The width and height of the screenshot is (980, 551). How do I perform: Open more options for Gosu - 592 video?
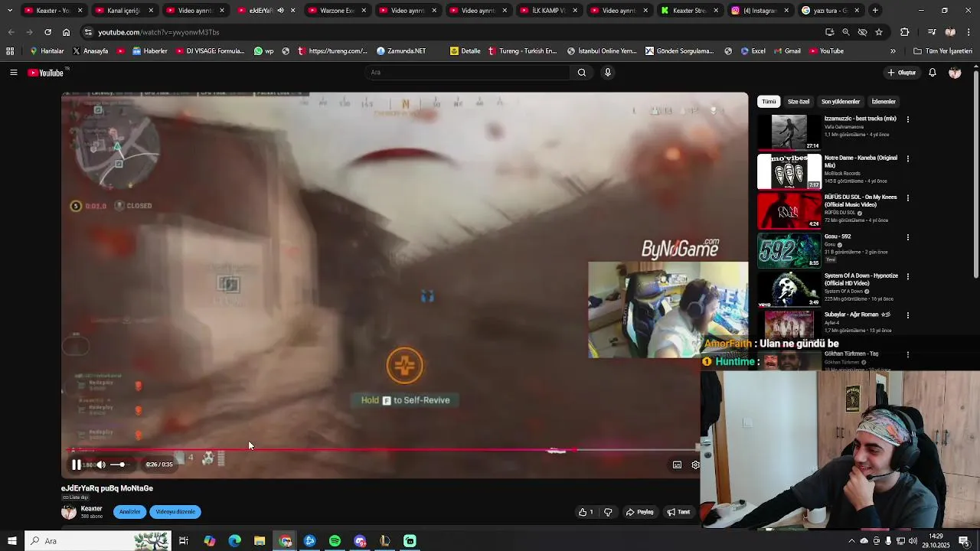pos(908,237)
